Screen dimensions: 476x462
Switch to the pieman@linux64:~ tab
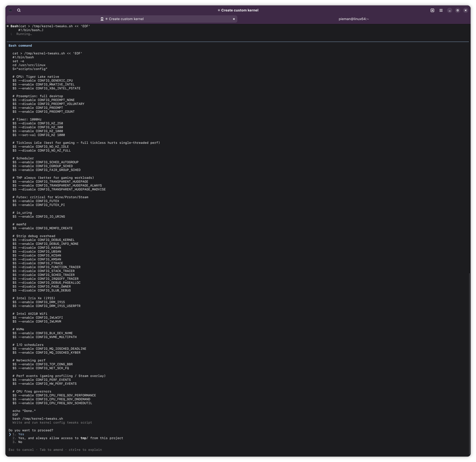354,19
